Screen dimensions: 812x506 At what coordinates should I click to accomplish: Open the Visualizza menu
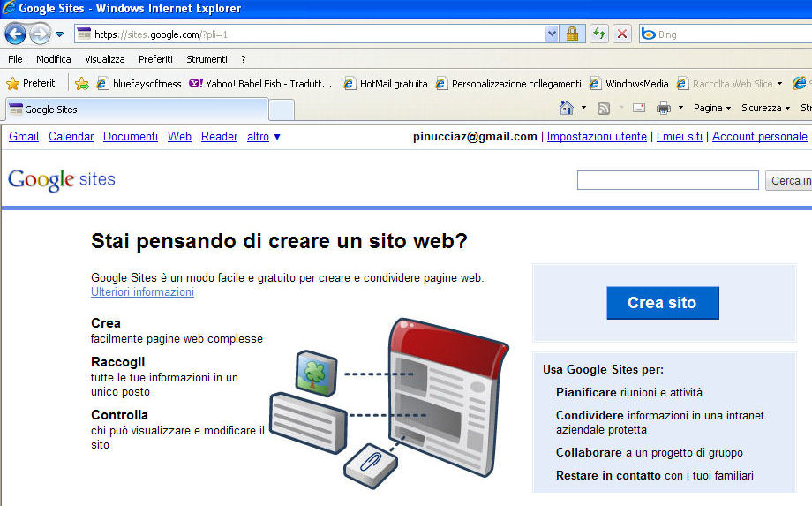point(105,59)
